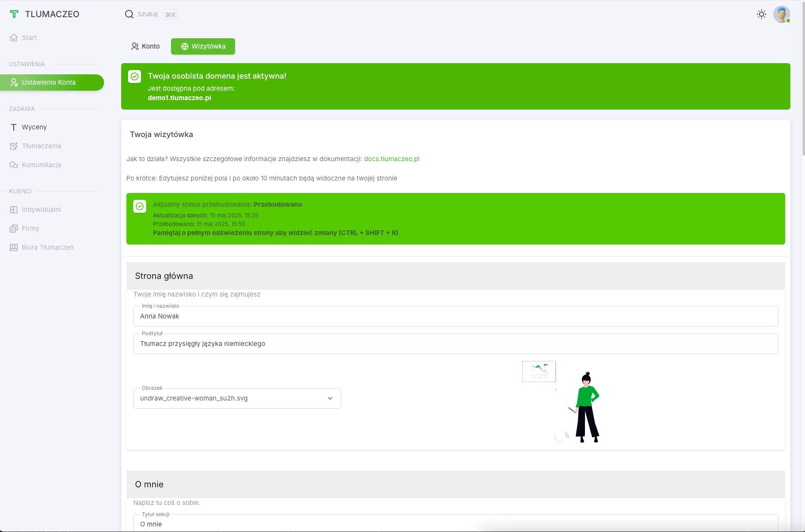Open the docs.tlumaczeo.pl documentation link
The width and height of the screenshot is (805, 532).
pos(392,159)
